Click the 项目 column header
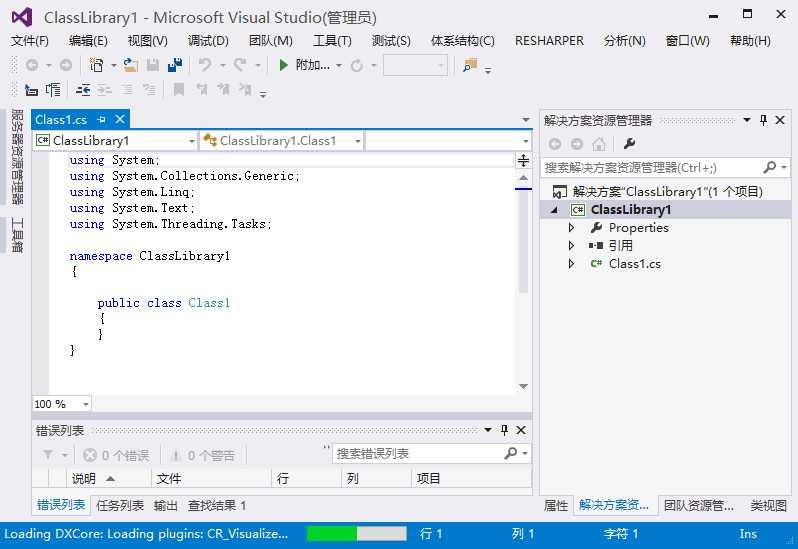This screenshot has width=798, height=549. click(471, 479)
